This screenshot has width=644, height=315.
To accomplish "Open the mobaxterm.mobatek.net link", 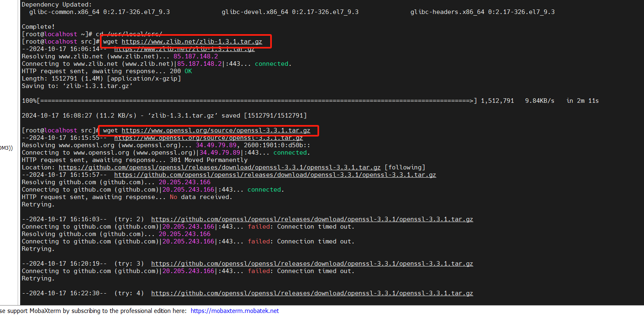I will coord(234,311).
